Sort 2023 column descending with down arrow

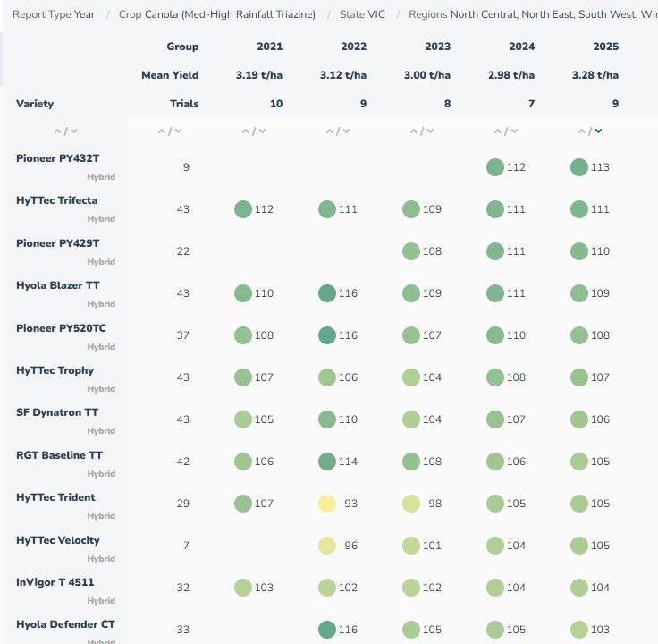point(430,131)
